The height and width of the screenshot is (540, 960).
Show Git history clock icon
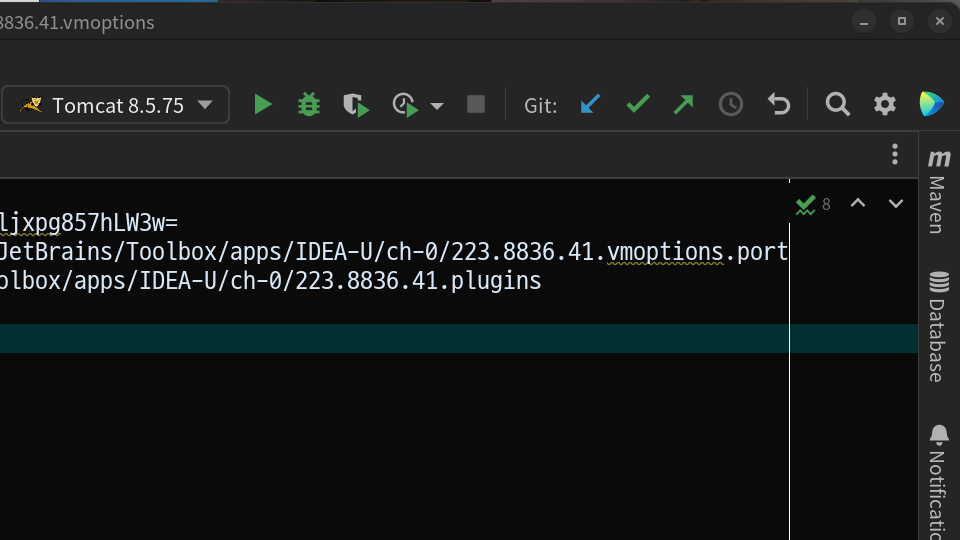[730, 105]
